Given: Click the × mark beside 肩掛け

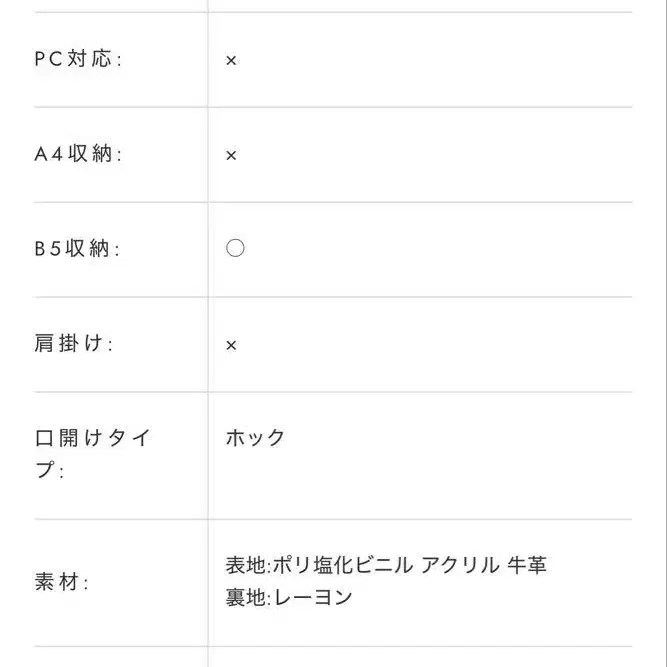Looking at the screenshot, I should (x=231, y=345).
